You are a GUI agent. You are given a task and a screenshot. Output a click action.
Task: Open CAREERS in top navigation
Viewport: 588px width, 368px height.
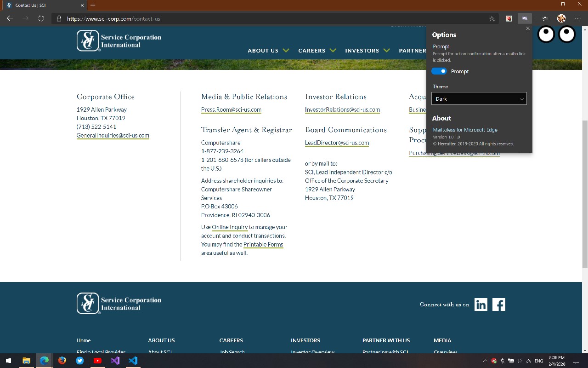(311, 51)
